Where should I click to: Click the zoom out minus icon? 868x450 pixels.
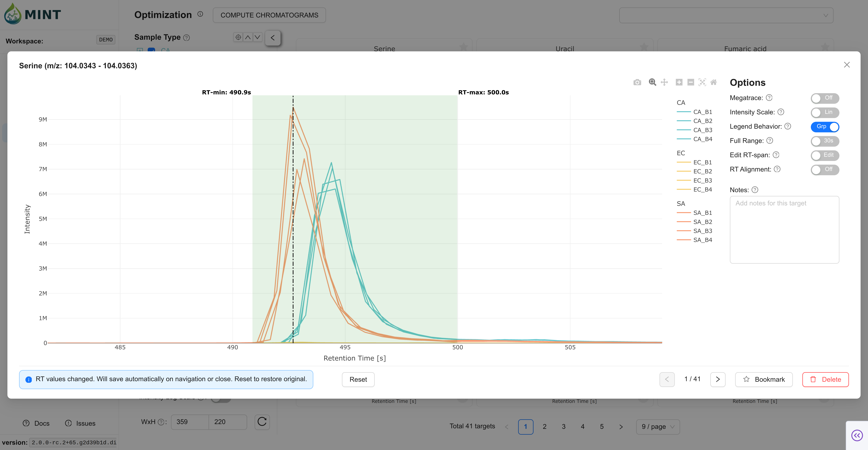click(x=690, y=82)
